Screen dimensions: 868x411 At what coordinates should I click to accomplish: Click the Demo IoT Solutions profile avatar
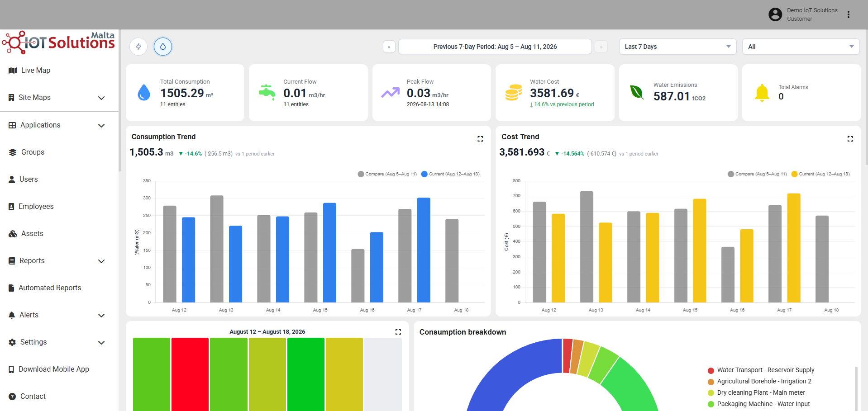click(x=775, y=14)
